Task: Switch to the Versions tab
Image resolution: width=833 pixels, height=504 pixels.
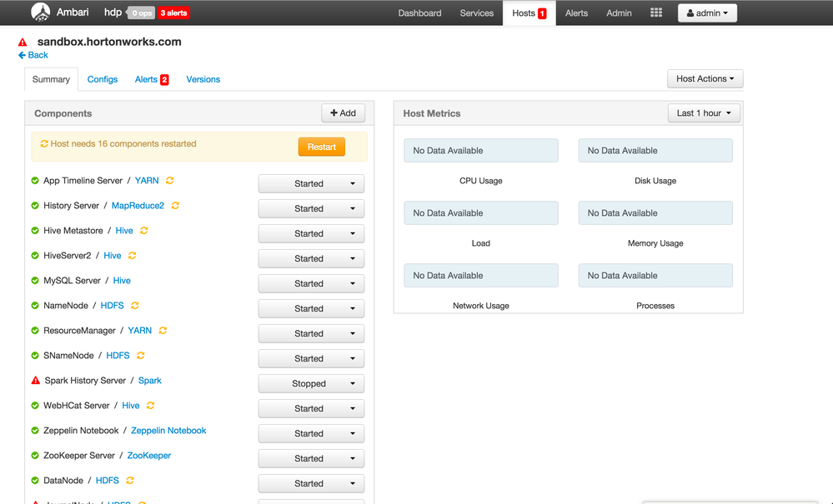Action: 203,79
